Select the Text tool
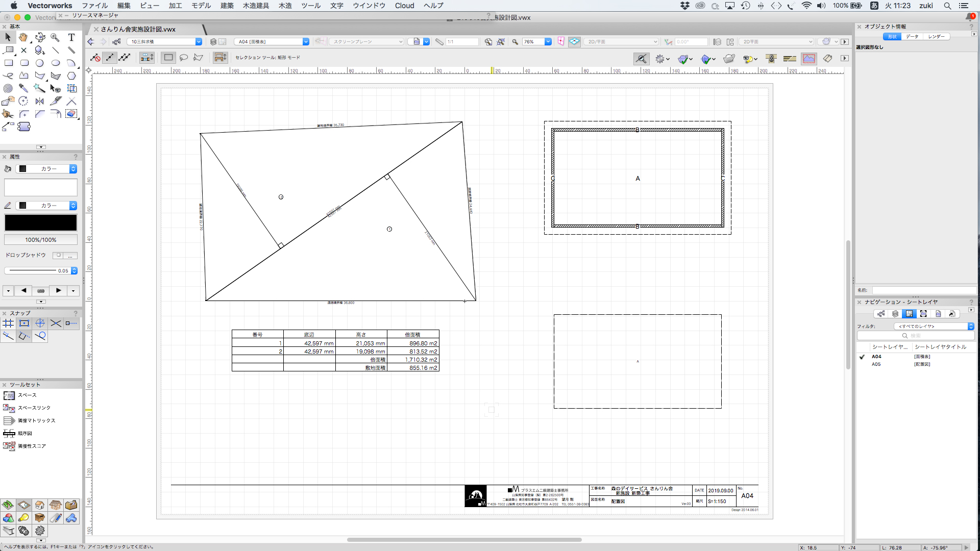This screenshot has width=980, height=551. click(71, 37)
